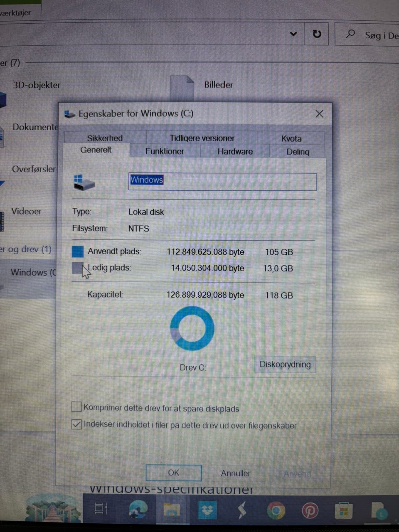The image size is (399, 532).
Task: Click the drive icon beside the name field
Action: pyautogui.click(x=84, y=182)
